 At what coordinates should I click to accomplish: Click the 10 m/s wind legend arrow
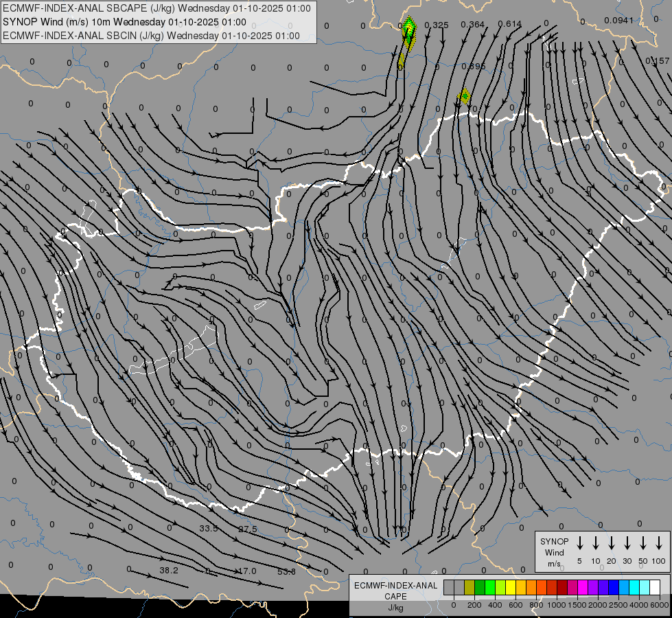596,543
